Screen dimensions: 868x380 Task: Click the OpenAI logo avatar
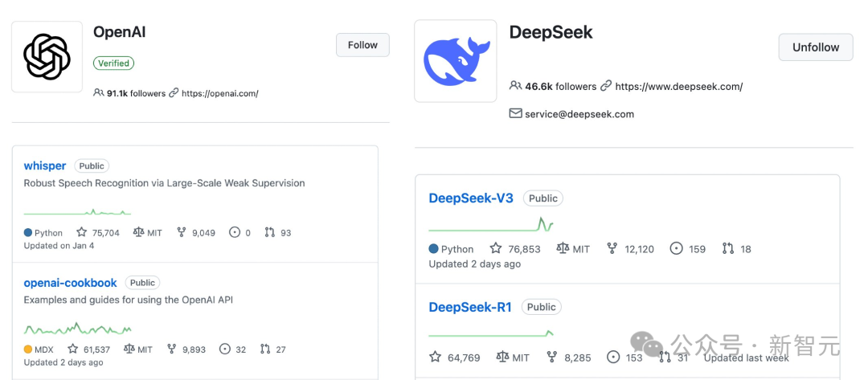tap(47, 57)
